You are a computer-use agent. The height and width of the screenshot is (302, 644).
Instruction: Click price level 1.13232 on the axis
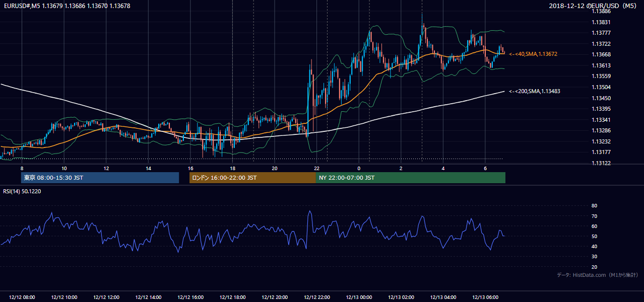[x=602, y=141]
